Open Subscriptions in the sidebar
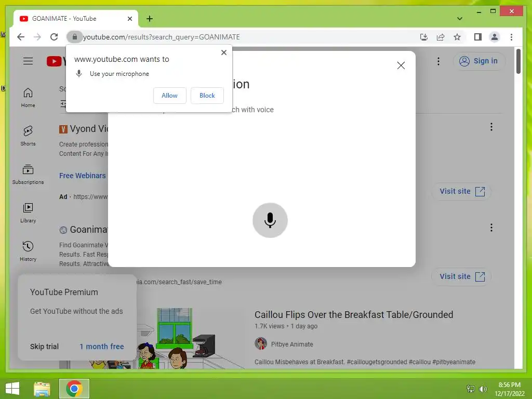This screenshot has height=399, width=532. coord(28,175)
